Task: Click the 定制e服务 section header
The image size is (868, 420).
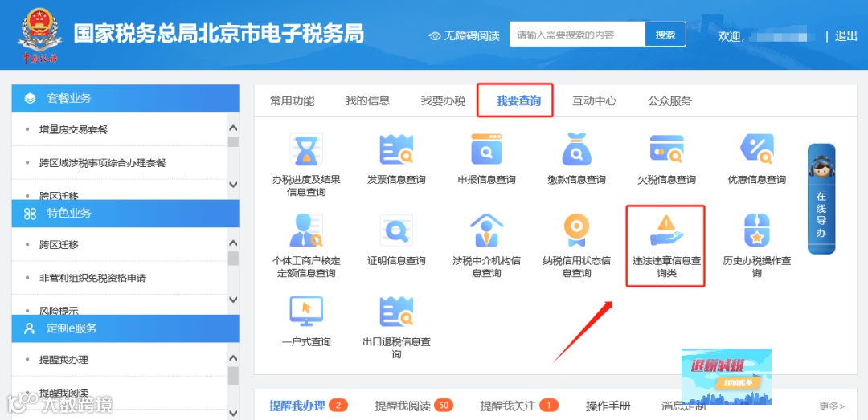Action: 125,328
